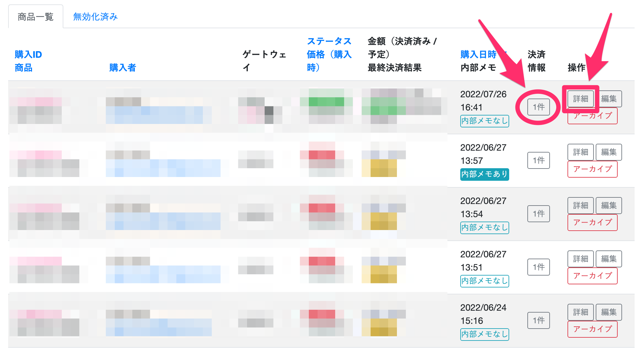Image resolution: width=644 pixels, height=354 pixels.
Task: Archive the 2022/06/24 15:16 purchase
Action: pos(592,329)
